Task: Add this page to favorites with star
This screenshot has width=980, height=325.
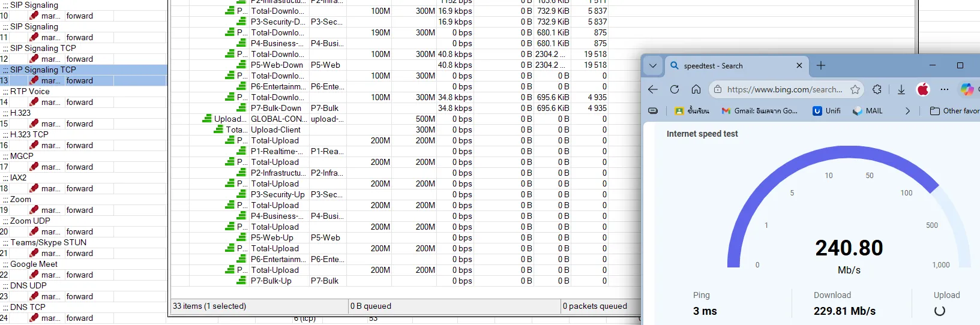Action: (855, 89)
